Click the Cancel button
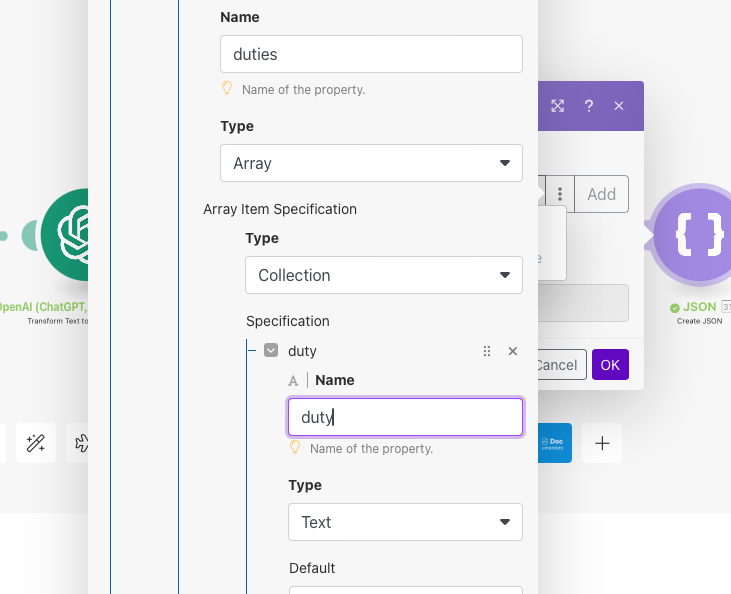Image resolution: width=731 pixels, height=594 pixels. [557, 365]
